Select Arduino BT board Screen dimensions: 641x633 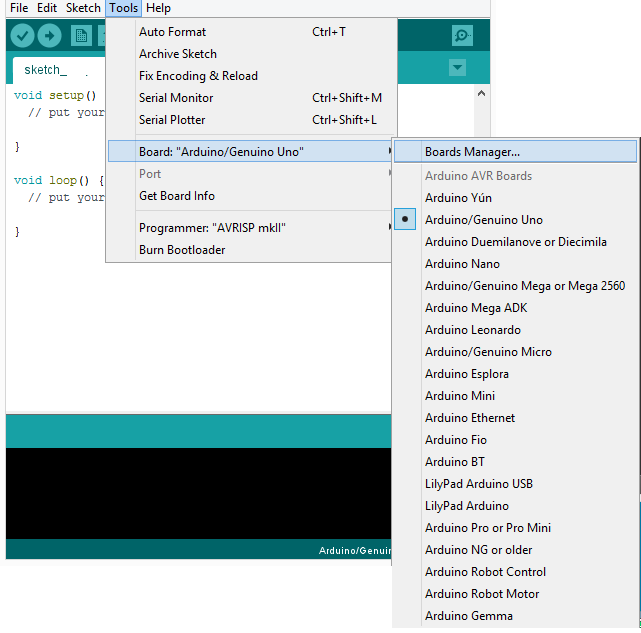[x=515, y=462]
